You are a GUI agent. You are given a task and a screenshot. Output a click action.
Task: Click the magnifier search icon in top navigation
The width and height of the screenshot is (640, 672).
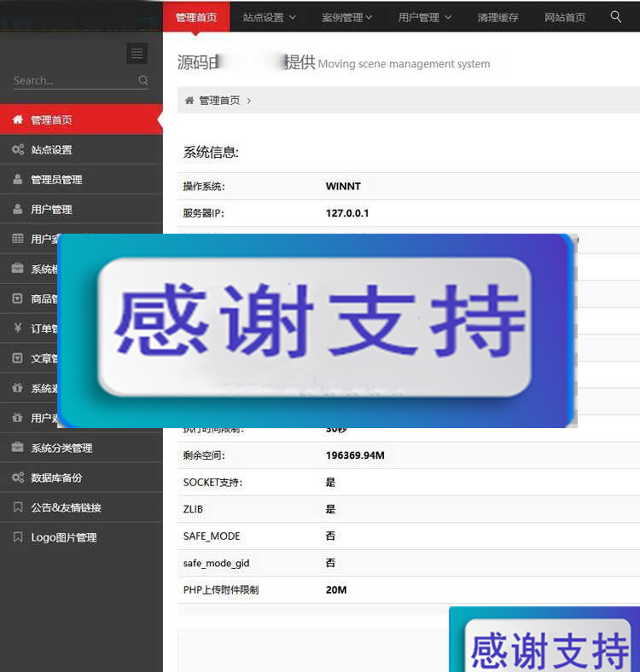pyautogui.click(x=616, y=16)
